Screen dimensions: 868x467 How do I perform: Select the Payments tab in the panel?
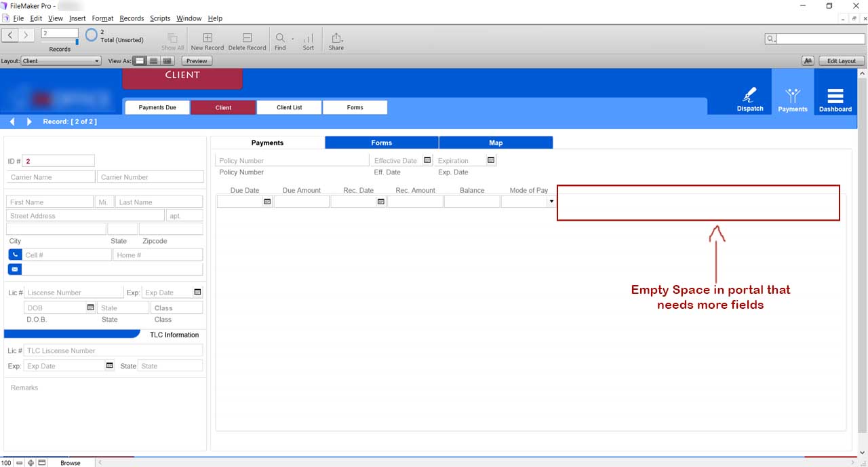pos(267,143)
